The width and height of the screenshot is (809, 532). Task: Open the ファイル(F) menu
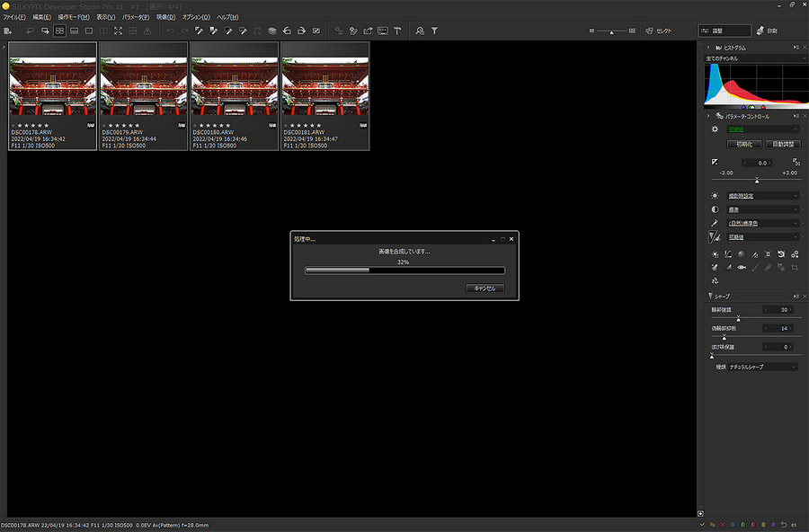coord(13,17)
